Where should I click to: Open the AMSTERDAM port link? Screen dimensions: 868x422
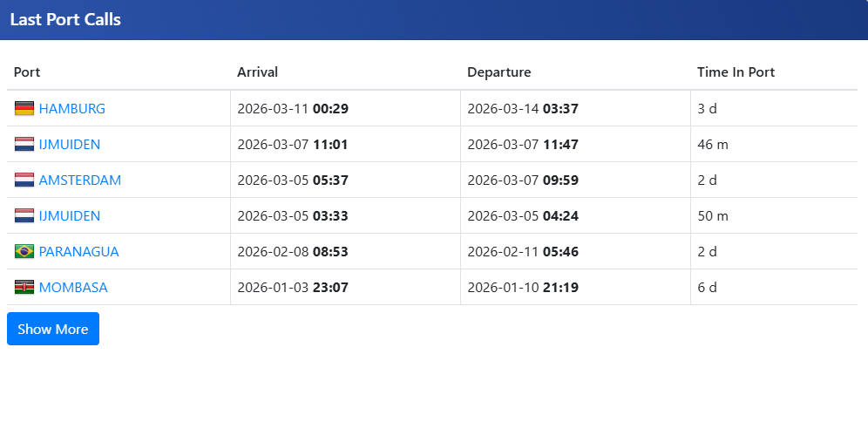click(80, 180)
